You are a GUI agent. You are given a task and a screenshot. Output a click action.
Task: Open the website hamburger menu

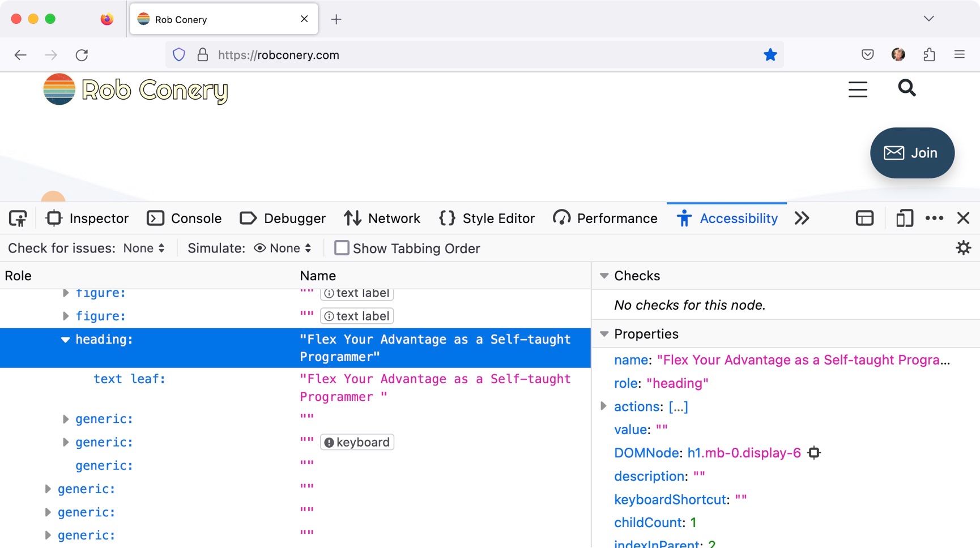tap(858, 89)
